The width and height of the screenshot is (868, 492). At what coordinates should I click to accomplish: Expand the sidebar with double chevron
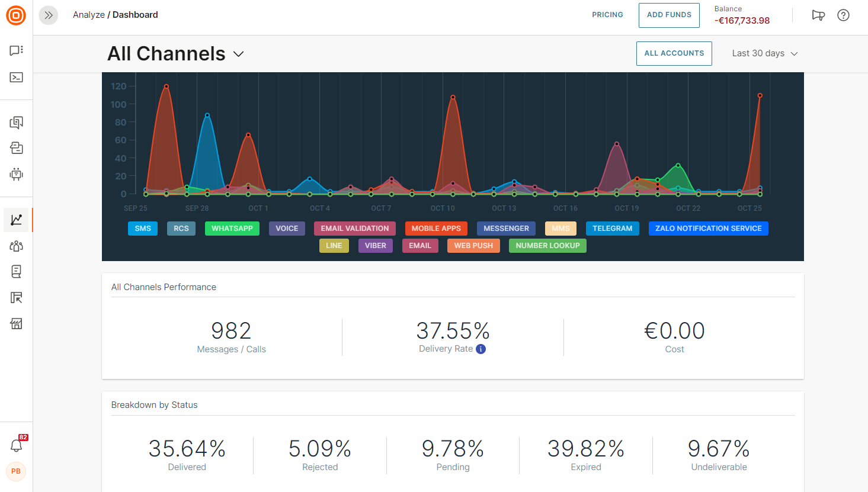click(x=49, y=15)
